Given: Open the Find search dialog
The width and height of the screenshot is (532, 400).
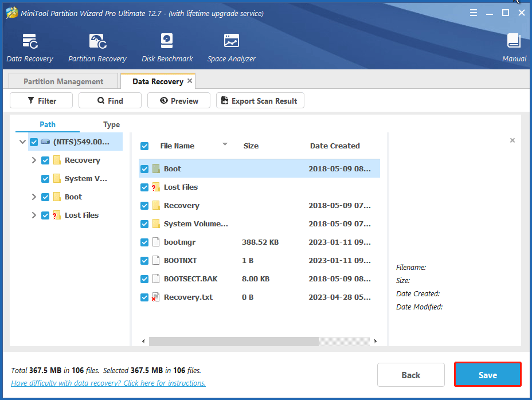Looking at the screenshot, I should pyautogui.click(x=109, y=100).
